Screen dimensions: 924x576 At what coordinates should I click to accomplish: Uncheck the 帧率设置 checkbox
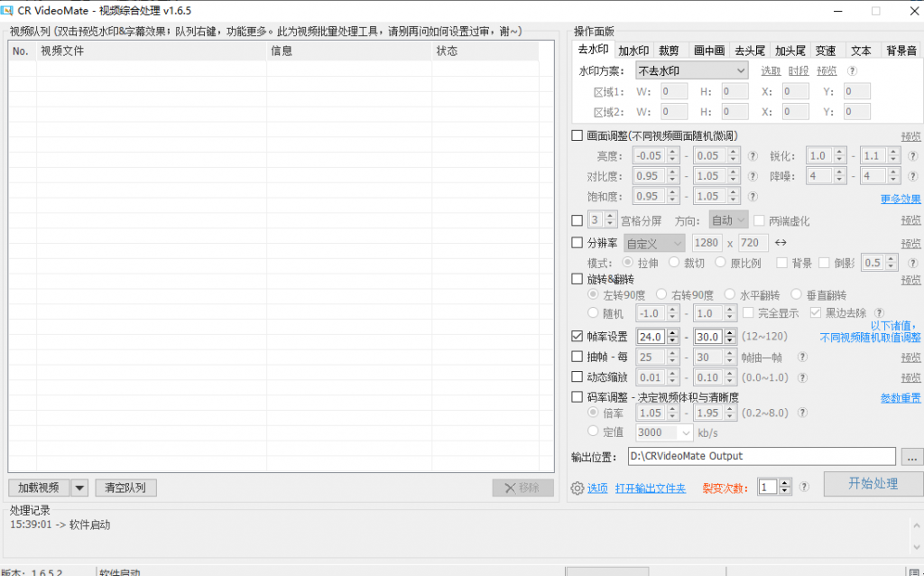[577, 337]
